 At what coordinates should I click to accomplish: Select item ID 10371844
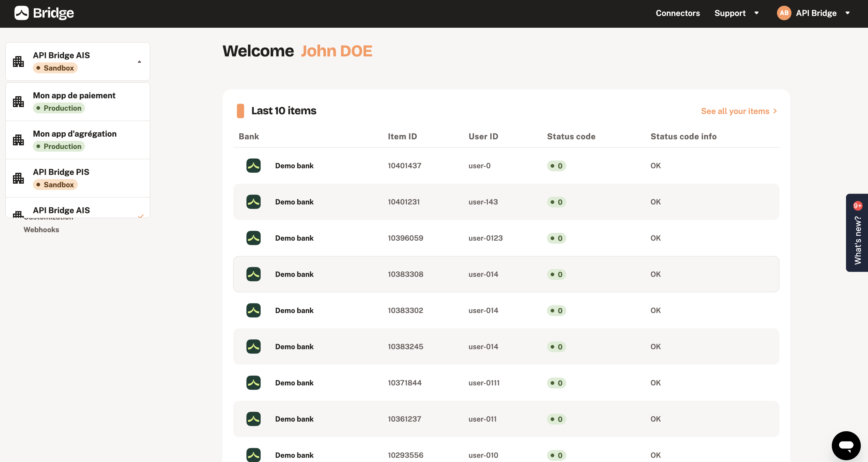(405, 383)
